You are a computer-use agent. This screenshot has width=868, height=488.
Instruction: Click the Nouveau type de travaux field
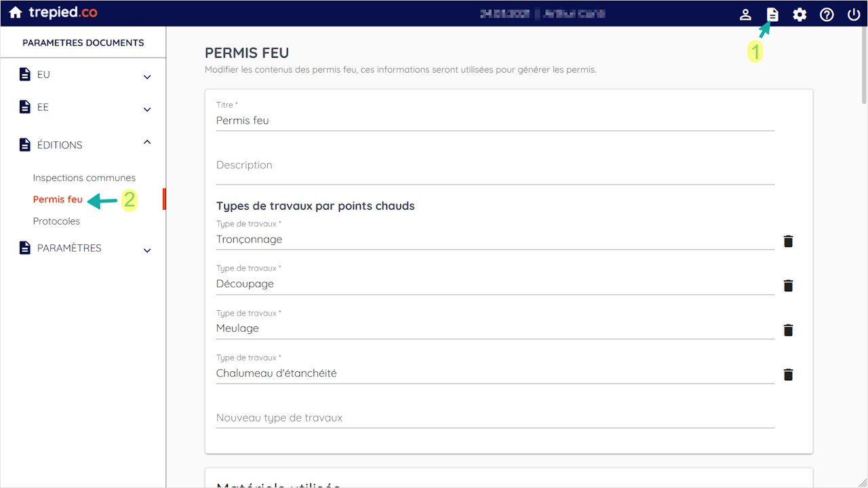point(495,418)
